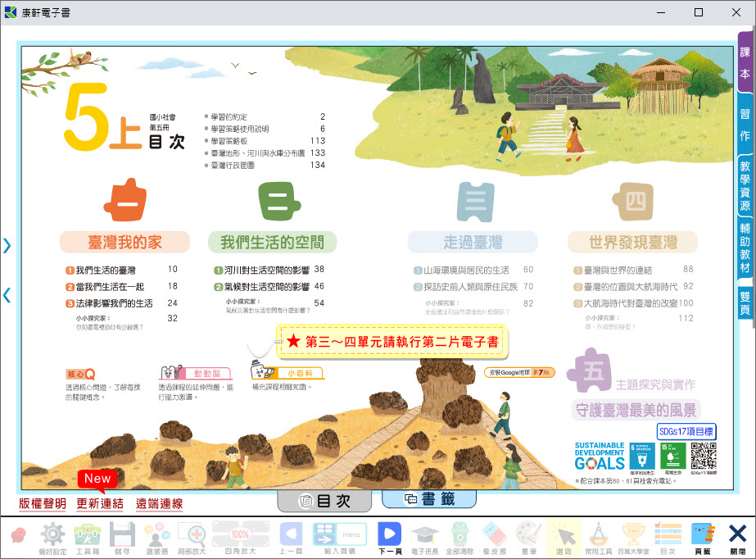Open the 工具箱 toolbox
Screen dimensions: 756x559
click(x=88, y=537)
